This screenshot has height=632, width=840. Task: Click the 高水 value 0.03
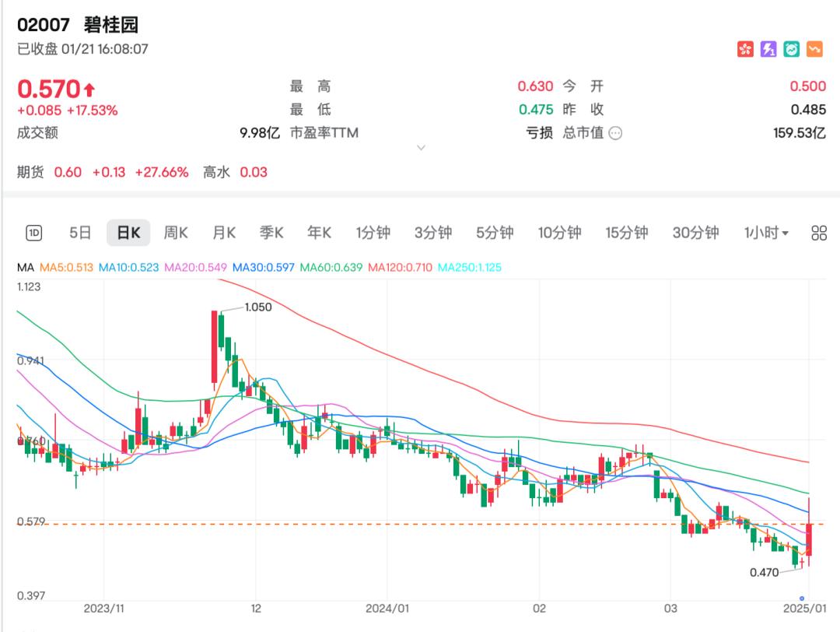tap(254, 172)
